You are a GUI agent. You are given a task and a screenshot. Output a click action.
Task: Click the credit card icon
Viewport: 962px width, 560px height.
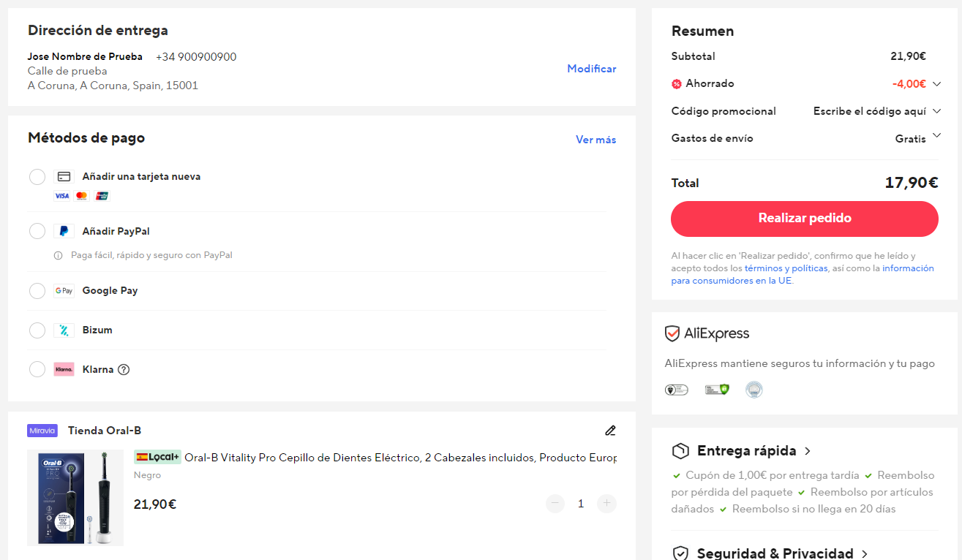[x=64, y=177]
